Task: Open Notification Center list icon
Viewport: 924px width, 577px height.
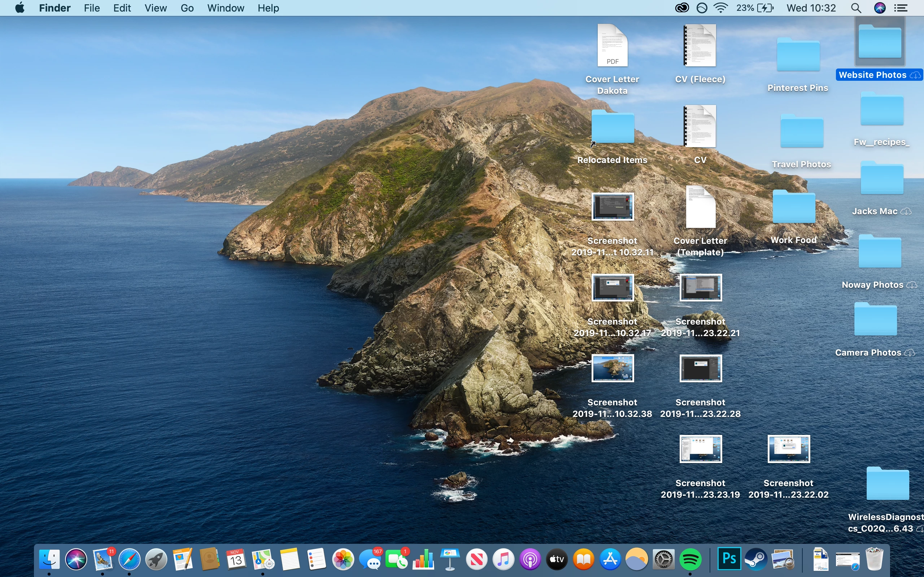Action: [901, 8]
